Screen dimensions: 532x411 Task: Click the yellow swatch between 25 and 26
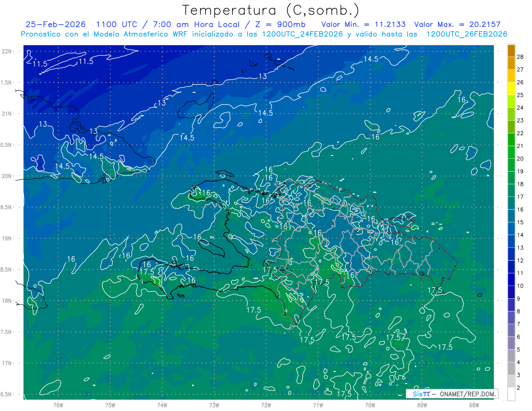pyautogui.click(x=511, y=89)
